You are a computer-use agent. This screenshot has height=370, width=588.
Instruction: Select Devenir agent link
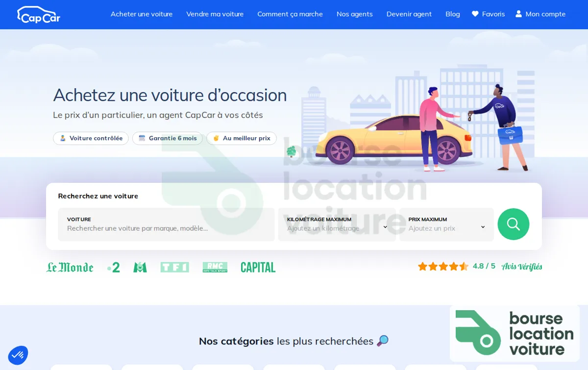coord(409,14)
